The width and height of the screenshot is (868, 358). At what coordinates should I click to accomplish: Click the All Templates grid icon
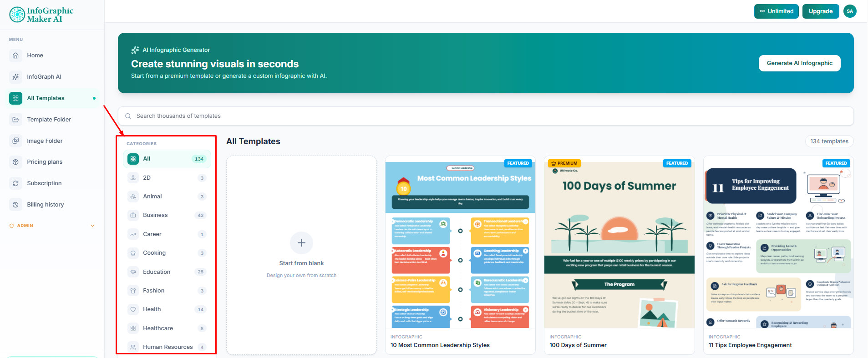click(15, 98)
